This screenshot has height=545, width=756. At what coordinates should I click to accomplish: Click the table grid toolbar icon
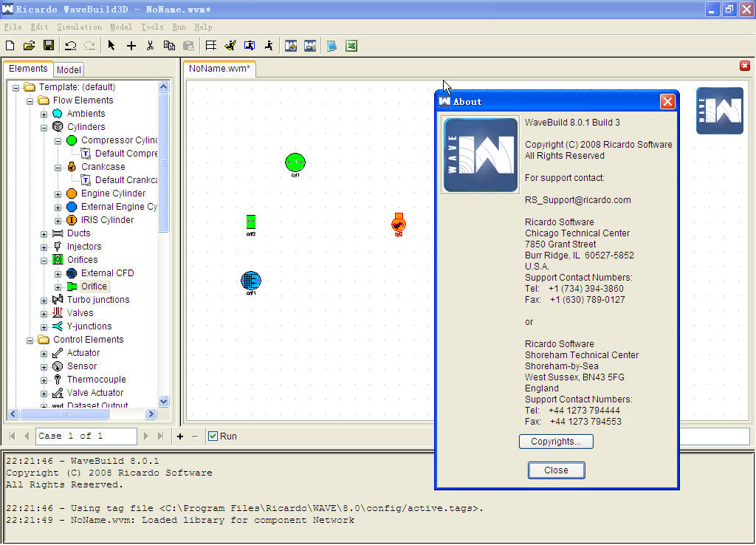(210, 46)
